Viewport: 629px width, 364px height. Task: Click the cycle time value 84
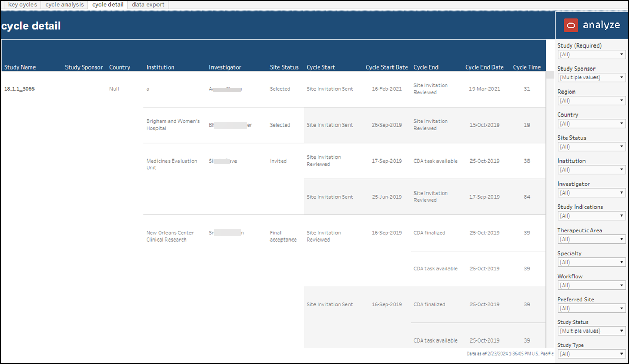click(527, 197)
